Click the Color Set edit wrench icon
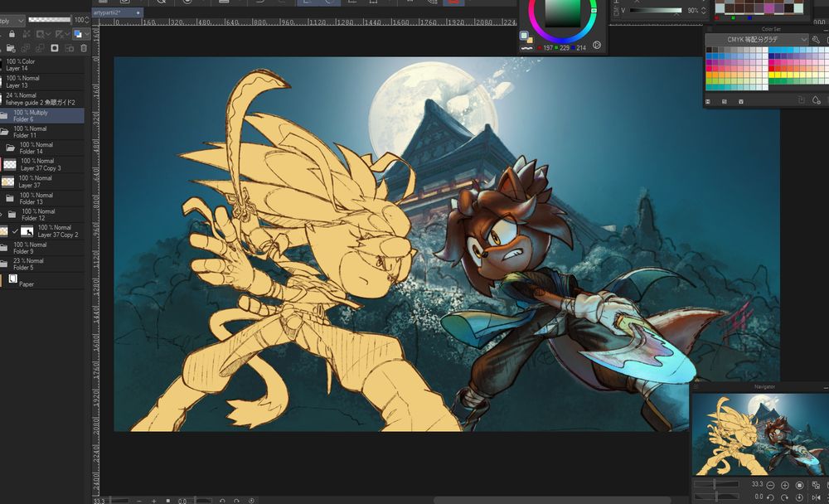829x504 pixels. [x=816, y=40]
